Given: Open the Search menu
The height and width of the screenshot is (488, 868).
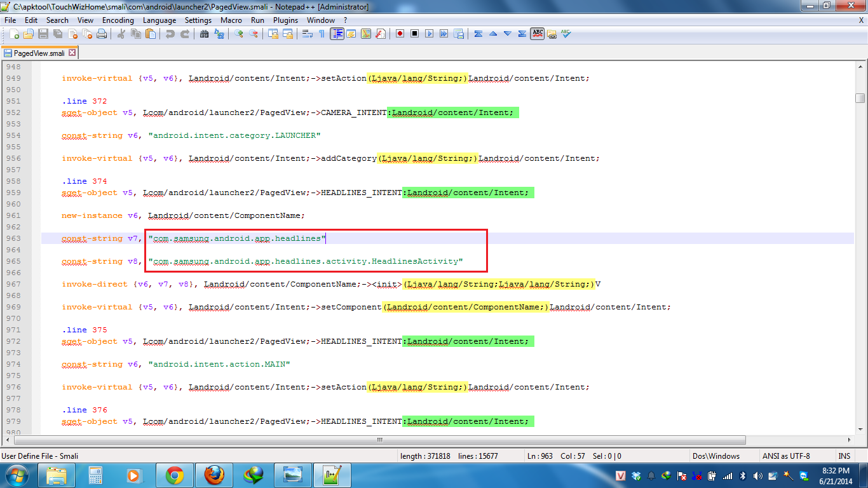Looking at the screenshot, I should pos(57,20).
